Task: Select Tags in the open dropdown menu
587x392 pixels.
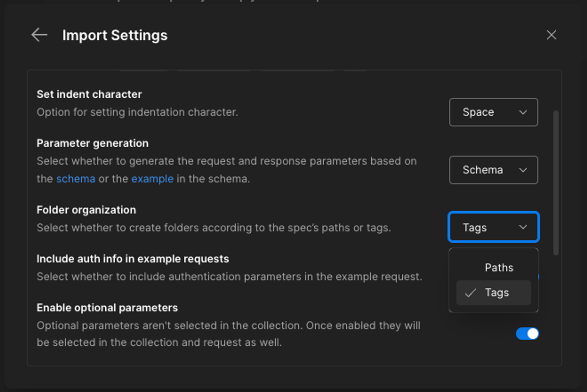Action: [497, 292]
